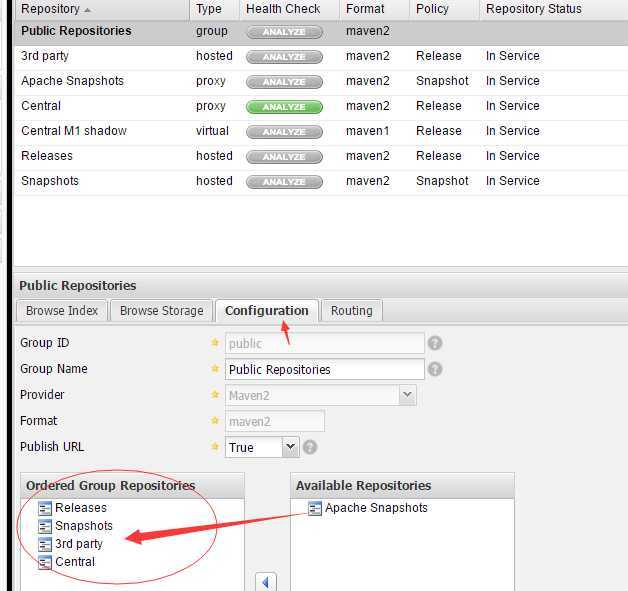The image size is (628, 591).
Task: Select the Apache Snapshots icon in Available Repositories
Action: click(314, 508)
